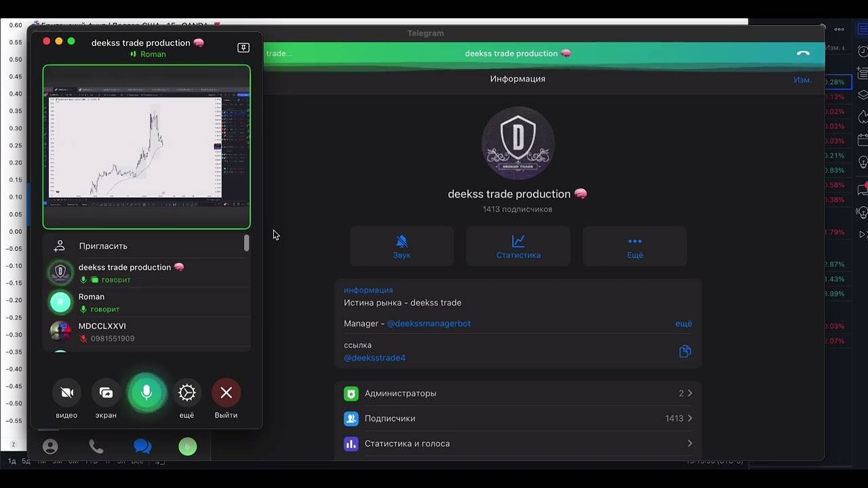Open TradingView layers panel icon

pyautogui.click(x=863, y=95)
